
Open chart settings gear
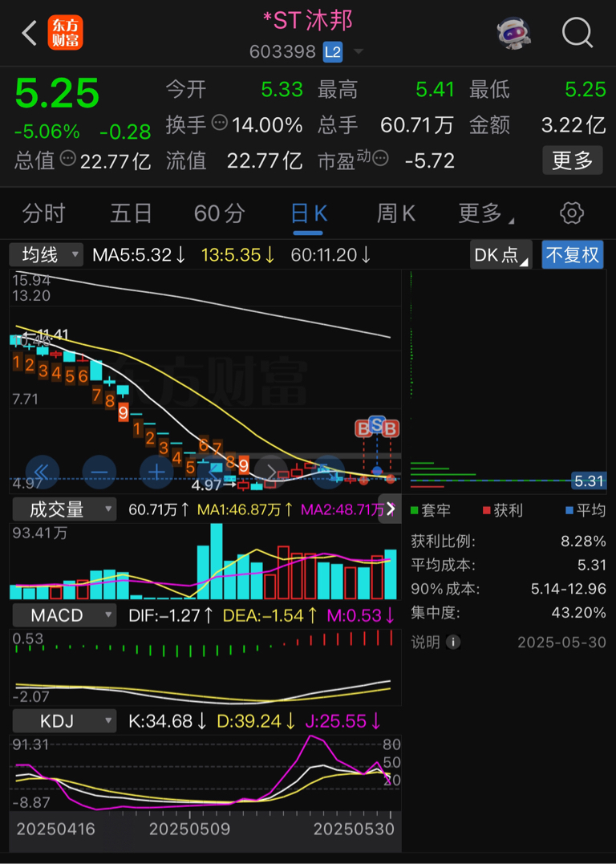tap(571, 213)
